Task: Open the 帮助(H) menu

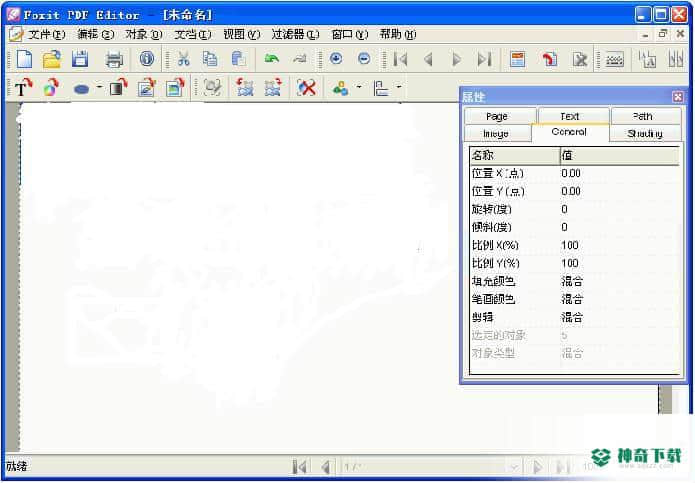Action: [398, 34]
